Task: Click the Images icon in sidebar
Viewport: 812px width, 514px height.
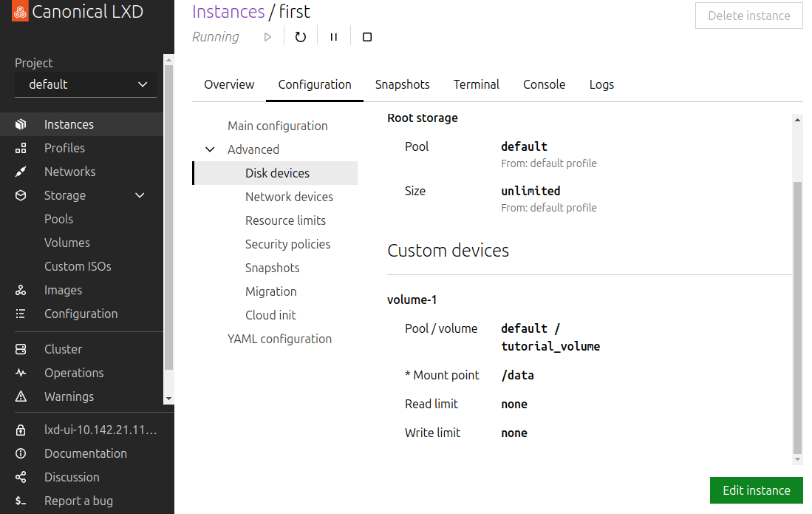Action: click(21, 290)
